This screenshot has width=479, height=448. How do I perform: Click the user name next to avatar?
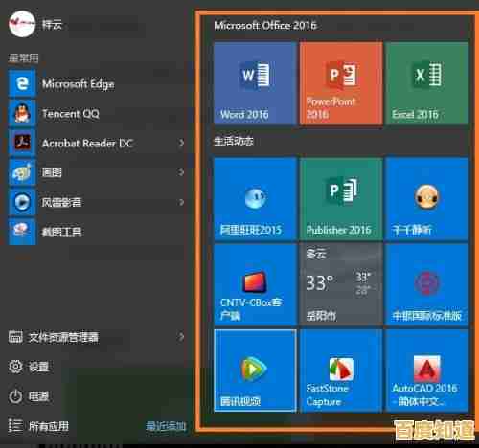coord(52,24)
